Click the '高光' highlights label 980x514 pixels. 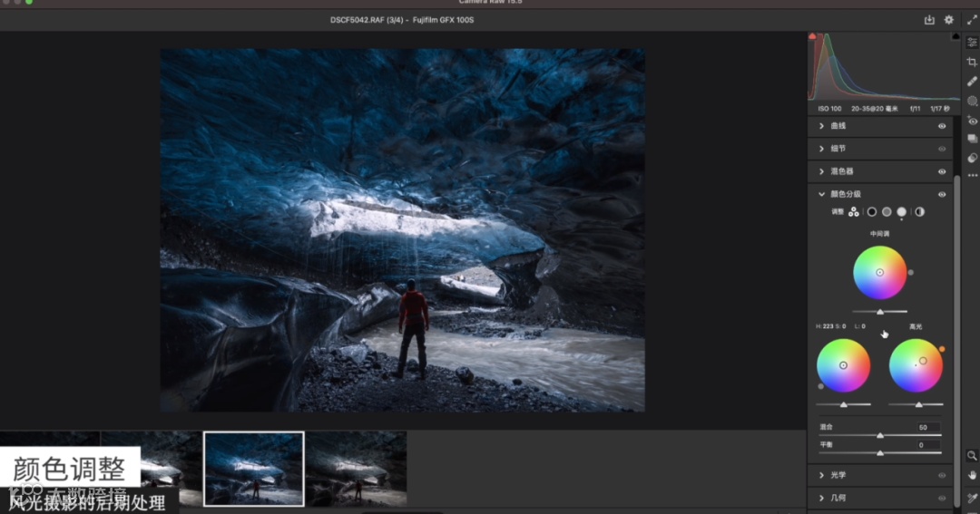pos(916,326)
